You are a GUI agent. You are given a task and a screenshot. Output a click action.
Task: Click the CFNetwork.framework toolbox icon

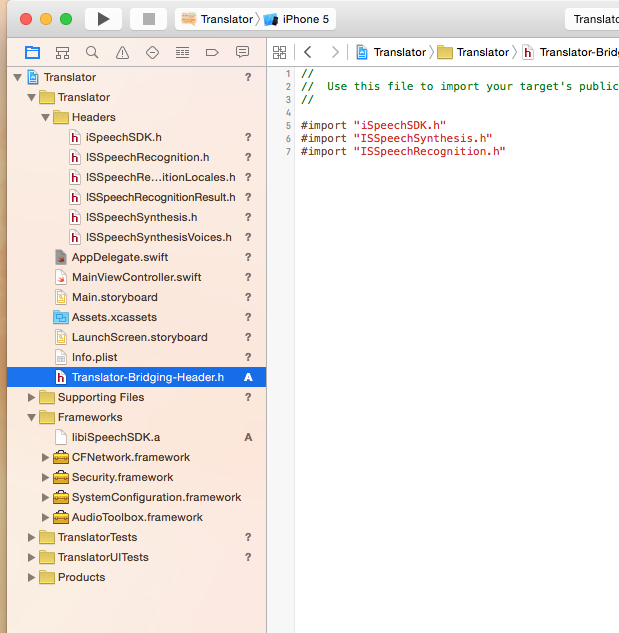tap(61, 457)
